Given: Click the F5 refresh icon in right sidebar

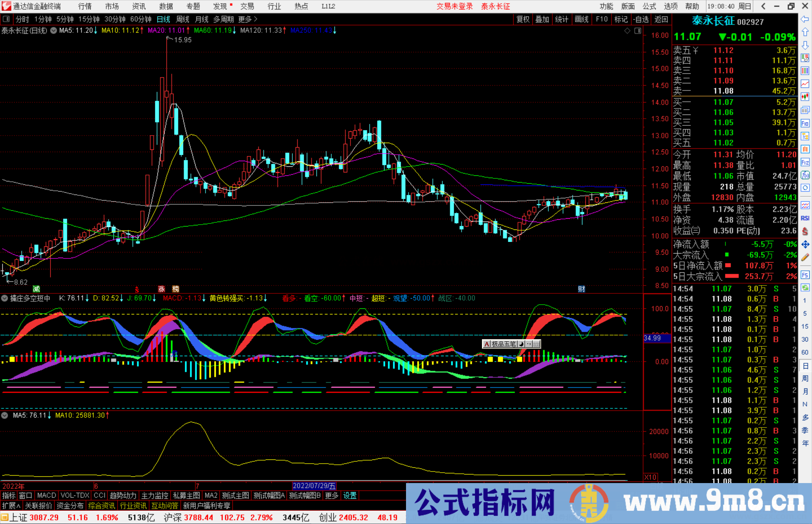Looking at the screenshot, I should [x=805, y=274].
